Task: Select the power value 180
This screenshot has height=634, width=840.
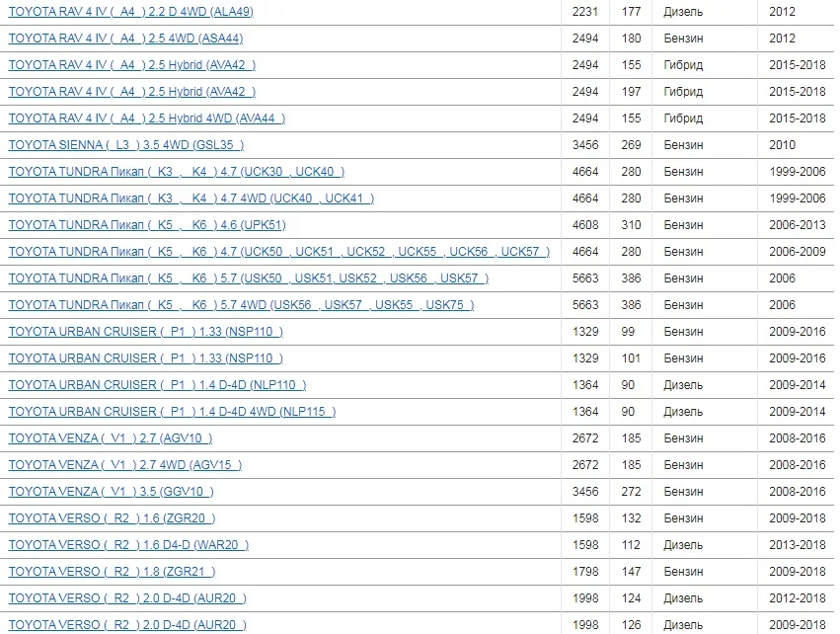Action: click(x=631, y=39)
